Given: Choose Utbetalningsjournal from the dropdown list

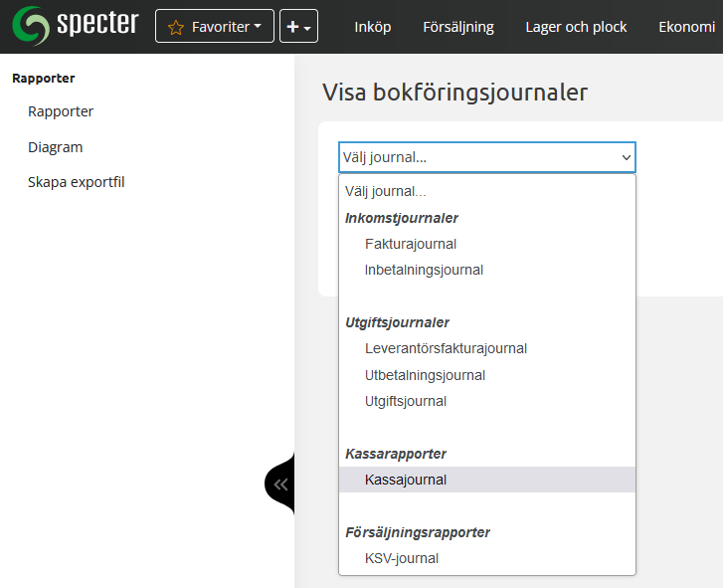Looking at the screenshot, I should click(425, 375).
